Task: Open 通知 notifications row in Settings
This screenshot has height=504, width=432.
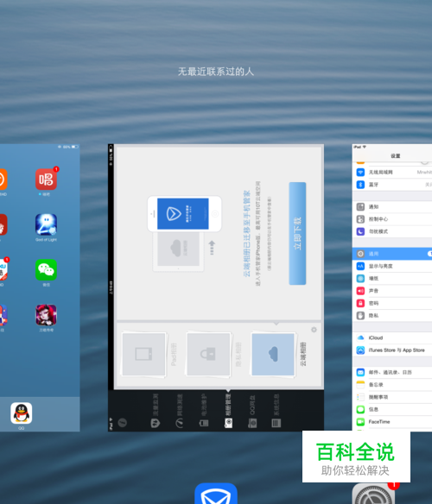Action: pyautogui.click(x=392, y=206)
